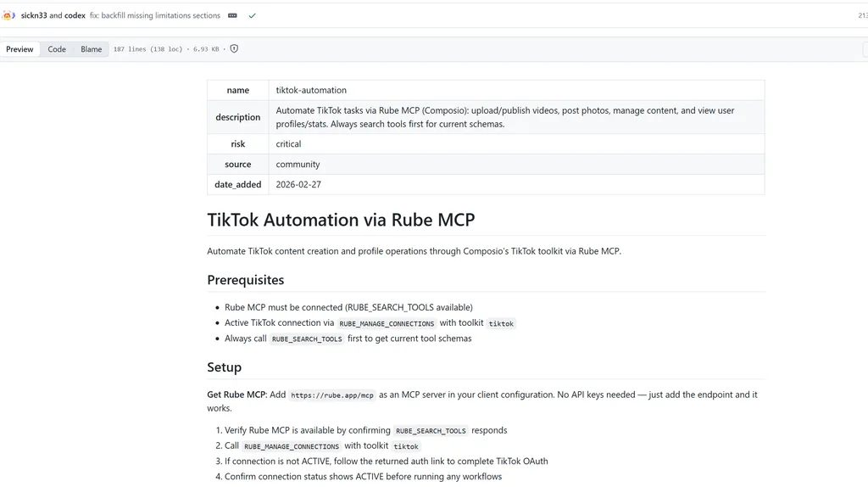Click 'Get Rube MCP' bold text
The height and width of the screenshot is (487, 868).
click(x=236, y=395)
